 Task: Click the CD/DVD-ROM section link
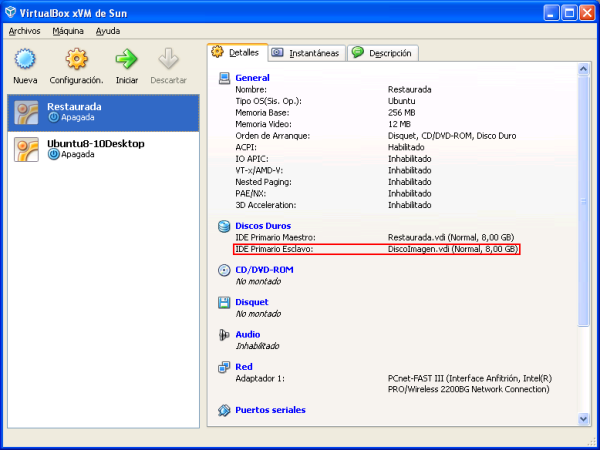[x=264, y=270]
